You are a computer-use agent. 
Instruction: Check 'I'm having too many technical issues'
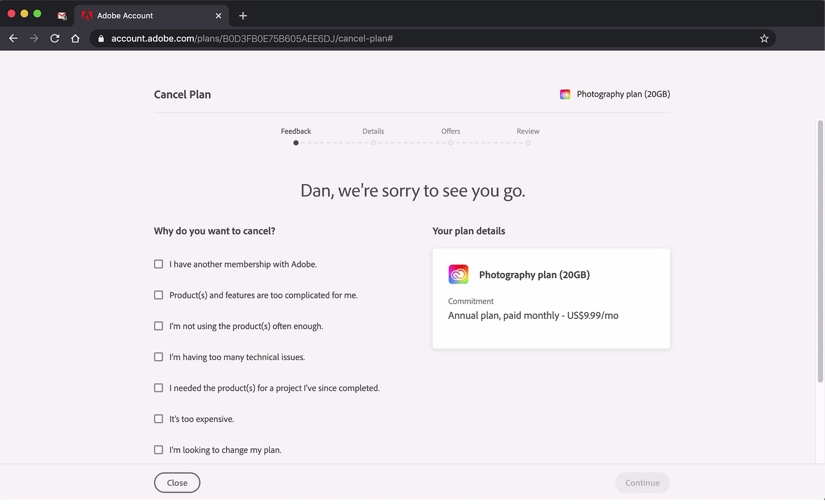click(x=159, y=357)
